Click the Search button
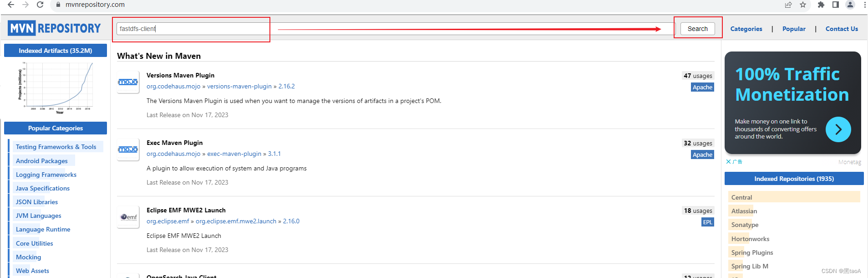 pyautogui.click(x=698, y=29)
